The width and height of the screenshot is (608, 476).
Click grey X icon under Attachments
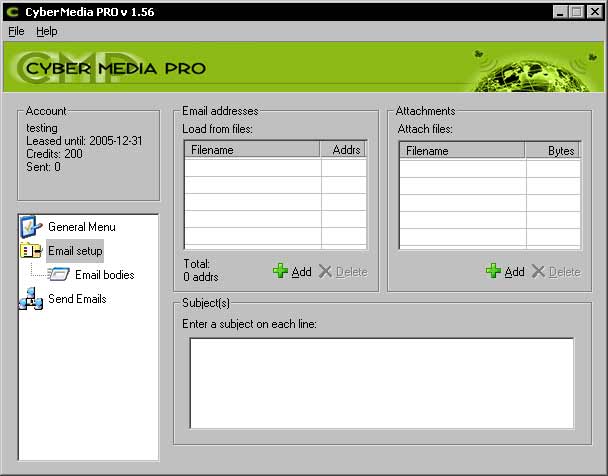(538, 271)
